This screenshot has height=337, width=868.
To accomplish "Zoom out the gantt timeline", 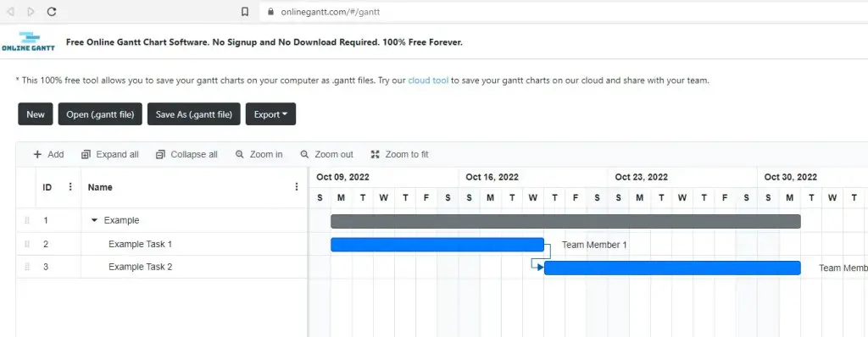I will 326,154.
